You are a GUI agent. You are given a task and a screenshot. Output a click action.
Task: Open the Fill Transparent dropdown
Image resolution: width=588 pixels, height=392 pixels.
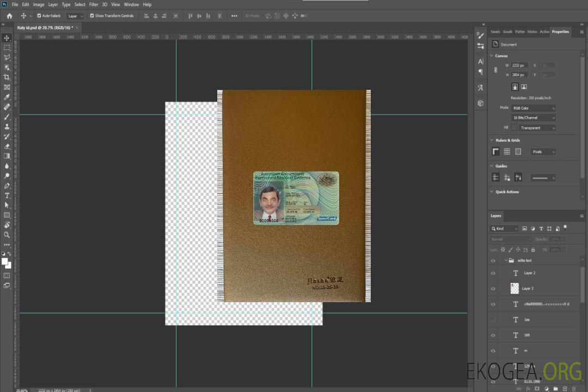537,128
